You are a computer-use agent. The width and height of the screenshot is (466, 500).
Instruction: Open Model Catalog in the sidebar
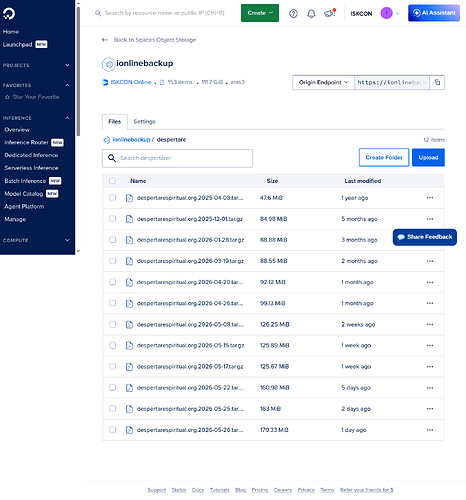[24, 194]
